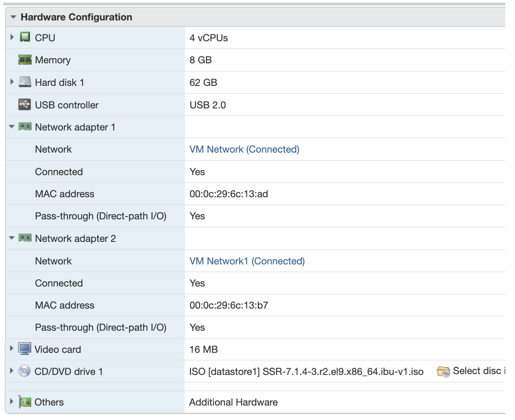Click the 8 GB memory value
515x420 pixels.
[x=201, y=60]
